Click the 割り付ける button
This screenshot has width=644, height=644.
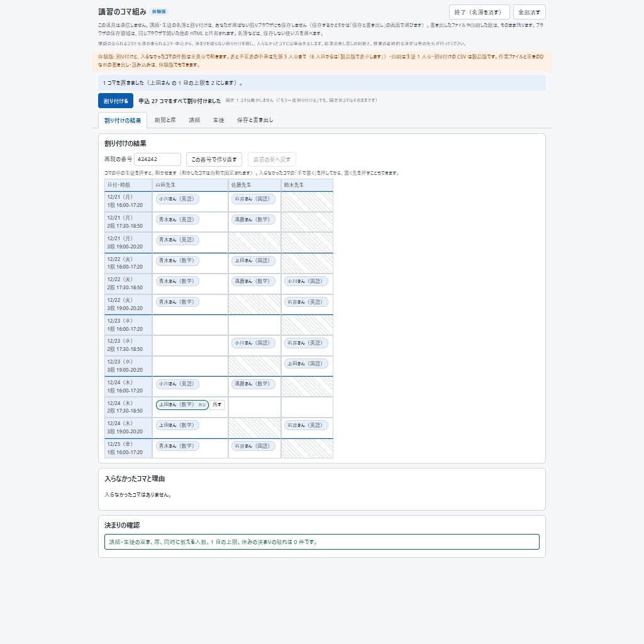[x=116, y=101]
